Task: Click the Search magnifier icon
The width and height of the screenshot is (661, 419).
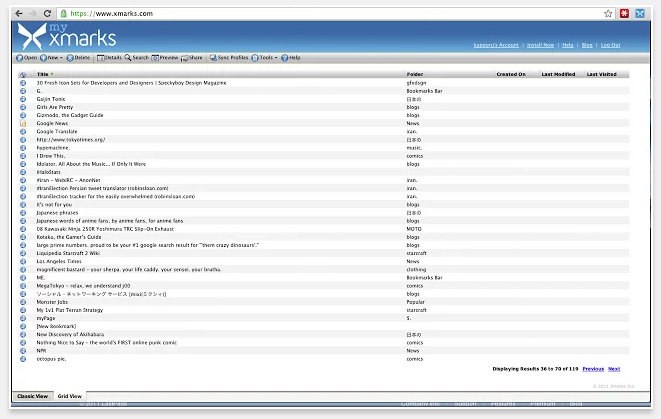Action: [128, 58]
